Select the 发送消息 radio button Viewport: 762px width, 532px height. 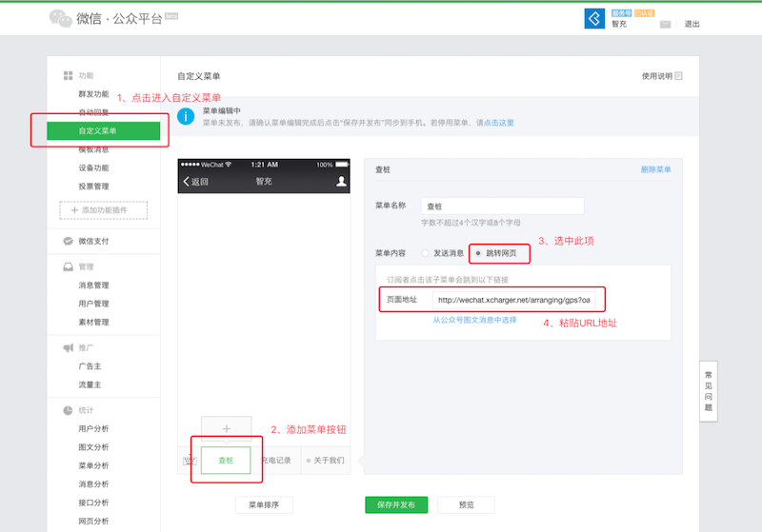[x=426, y=253]
